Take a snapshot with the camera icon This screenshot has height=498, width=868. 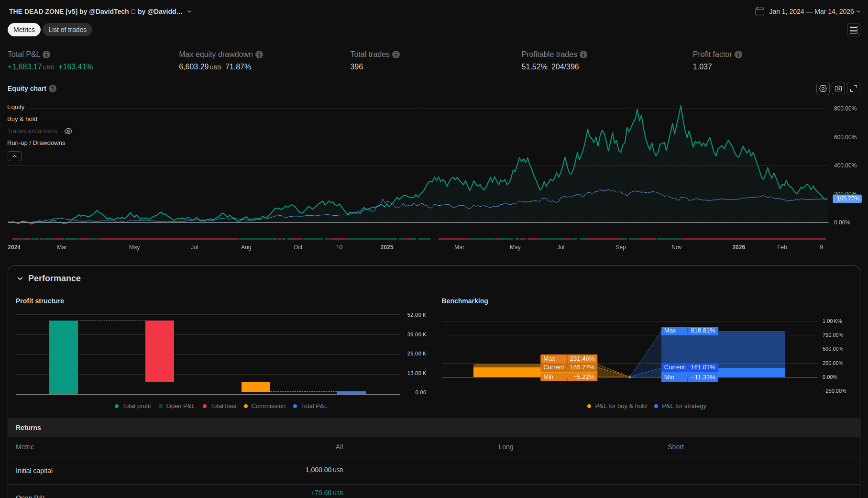pyautogui.click(x=838, y=89)
